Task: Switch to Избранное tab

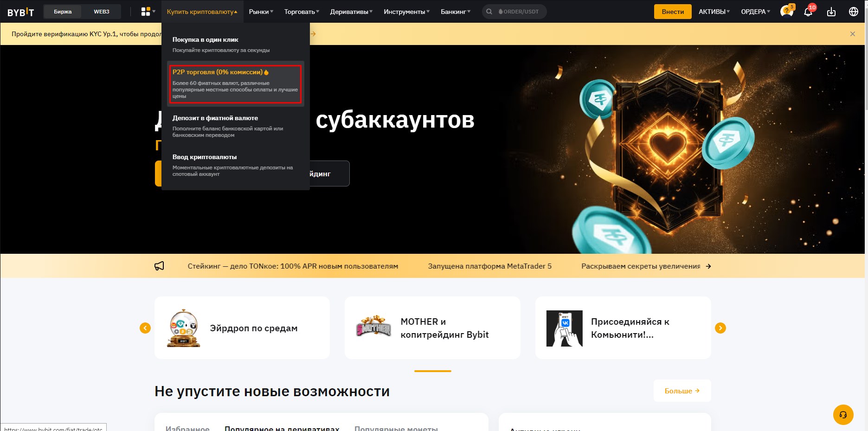Action: pyautogui.click(x=187, y=428)
